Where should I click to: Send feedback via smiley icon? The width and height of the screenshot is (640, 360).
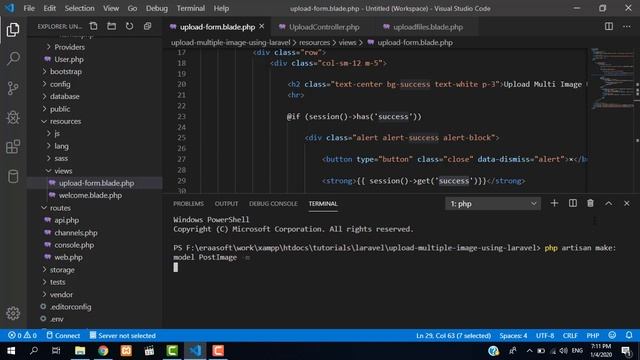[x=612, y=336]
